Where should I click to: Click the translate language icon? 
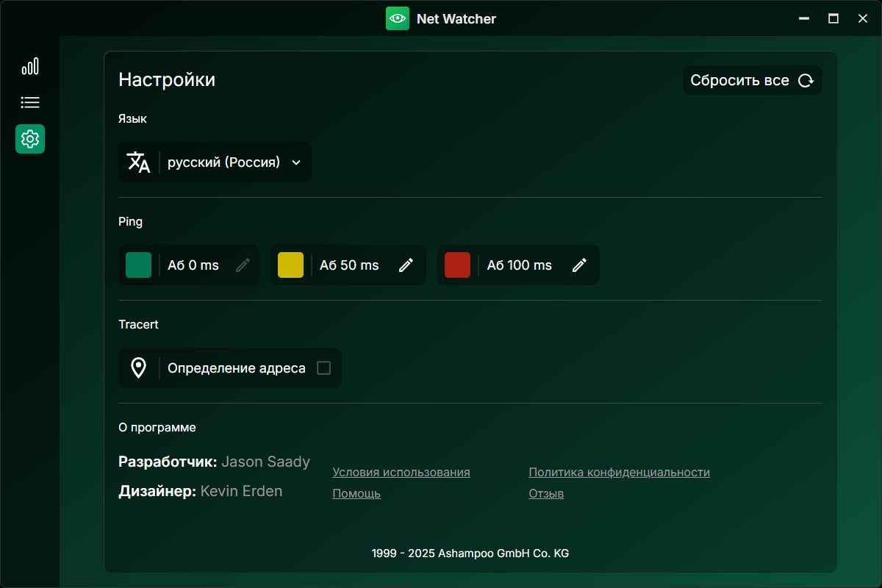(x=138, y=162)
